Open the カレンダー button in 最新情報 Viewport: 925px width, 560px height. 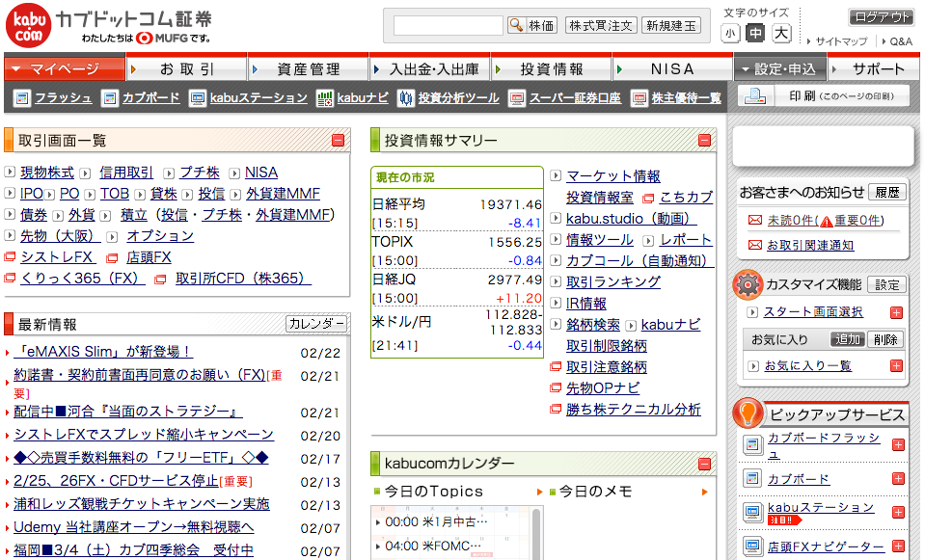[316, 324]
